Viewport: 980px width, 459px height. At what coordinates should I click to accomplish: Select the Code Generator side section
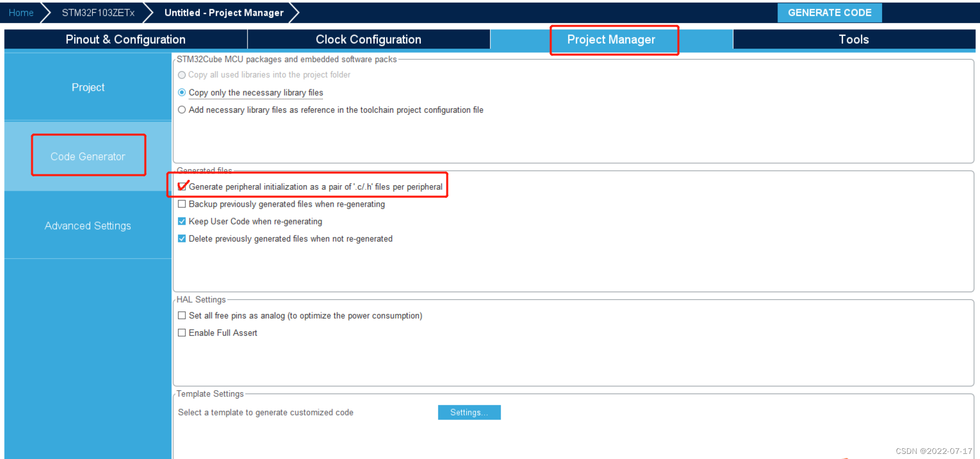[x=88, y=156]
